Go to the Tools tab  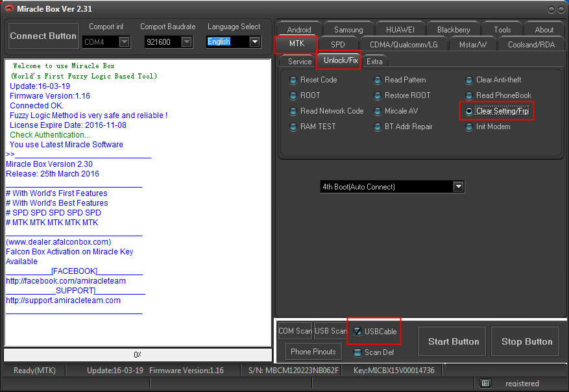click(x=502, y=29)
